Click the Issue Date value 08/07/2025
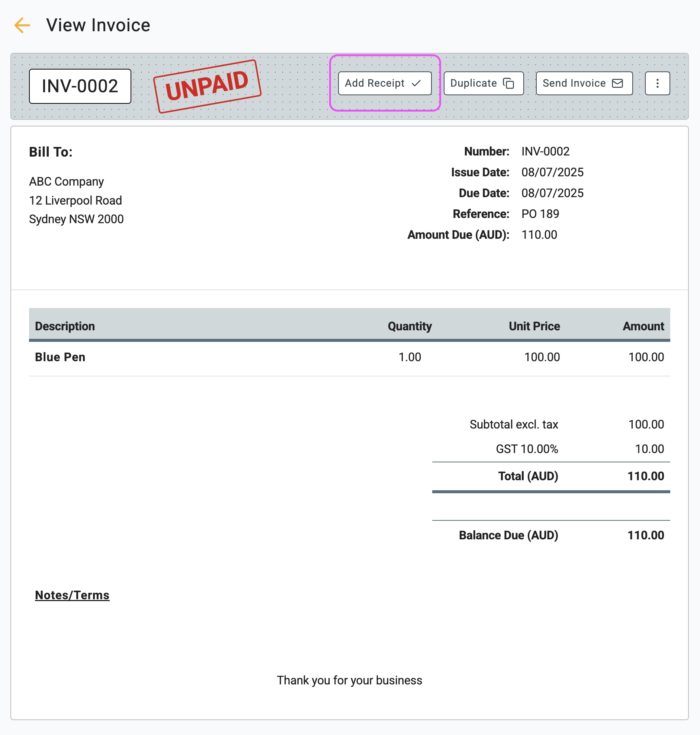This screenshot has height=735, width=700. (552, 172)
